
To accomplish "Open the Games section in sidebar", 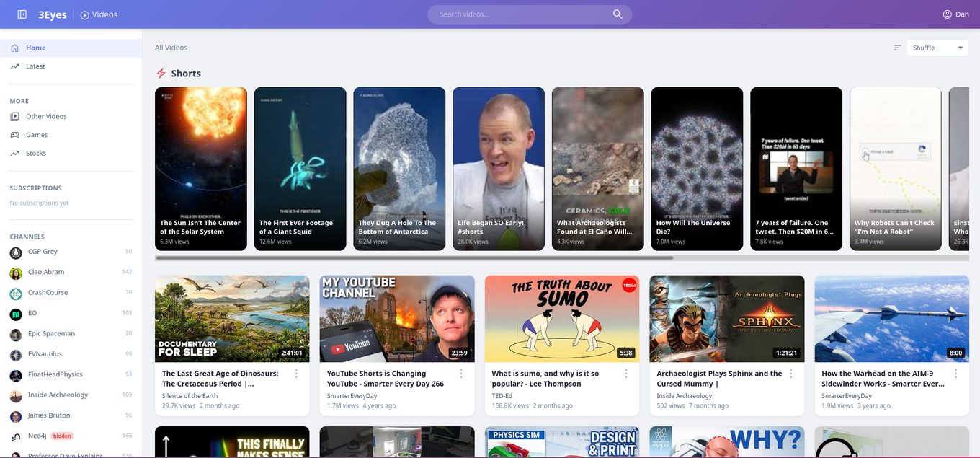I will (x=71, y=135).
